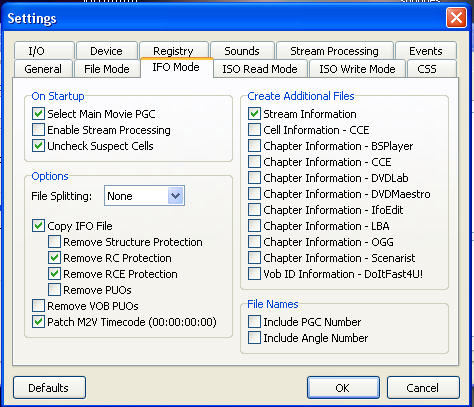Image resolution: width=474 pixels, height=407 pixels.
Task: Open the Stream Processing tab
Action: point(334,51)
